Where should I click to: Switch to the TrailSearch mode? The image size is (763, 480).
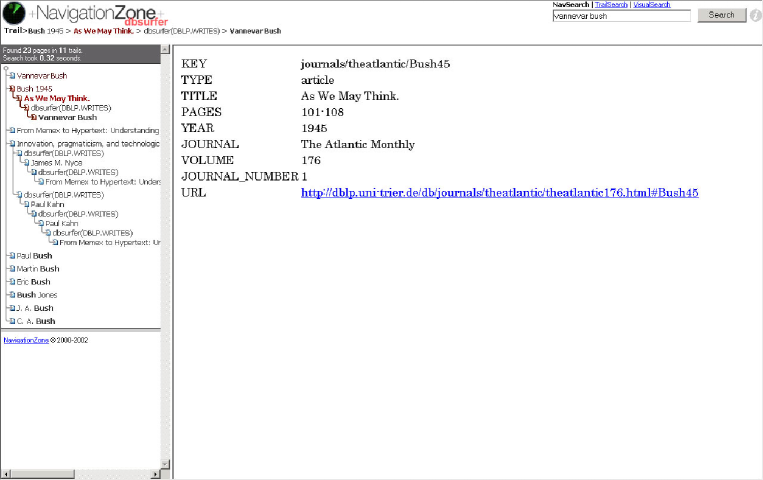click(611, 4)
